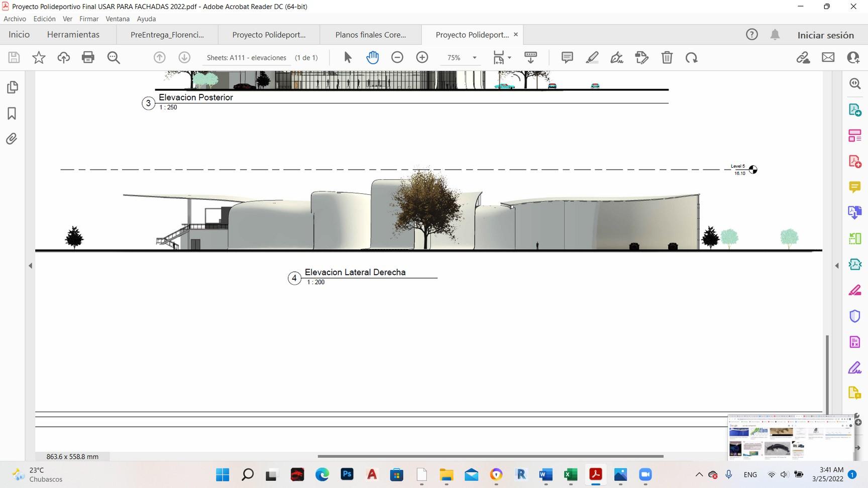Viewport: 868px width, 488px height.
Task: Open the find text magnifier tool
Action: 114,58
